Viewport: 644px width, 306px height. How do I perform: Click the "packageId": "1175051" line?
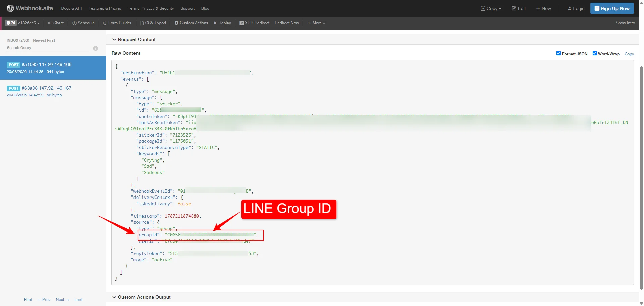point(166,141)
